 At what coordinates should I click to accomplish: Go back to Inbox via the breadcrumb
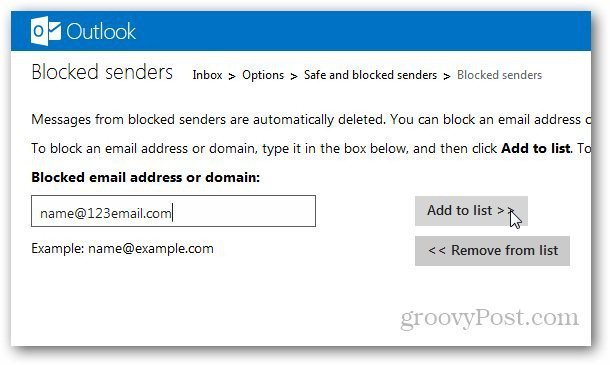coord(207,75)
